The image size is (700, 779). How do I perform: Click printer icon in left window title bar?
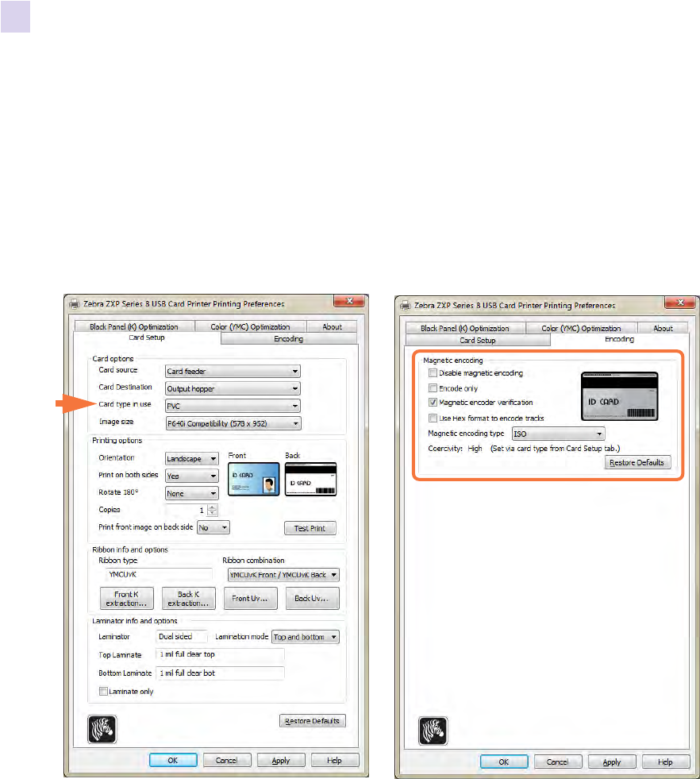coord(75,303)
